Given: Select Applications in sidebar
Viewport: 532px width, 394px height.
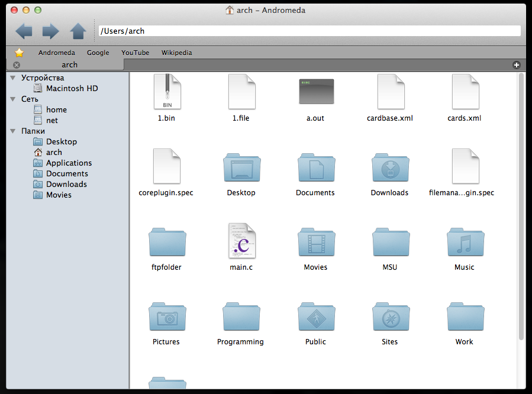Looking at the screenshot, I should click(67, 163).
